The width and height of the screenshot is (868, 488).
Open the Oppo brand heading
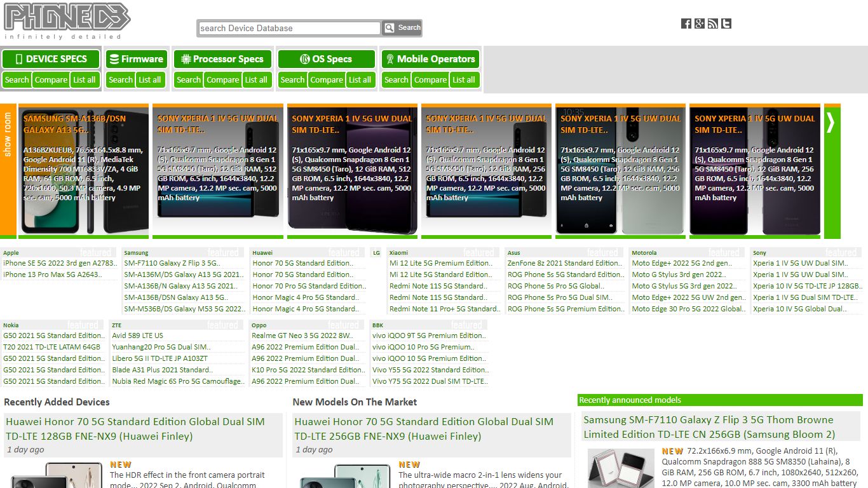tap(259, 325)
